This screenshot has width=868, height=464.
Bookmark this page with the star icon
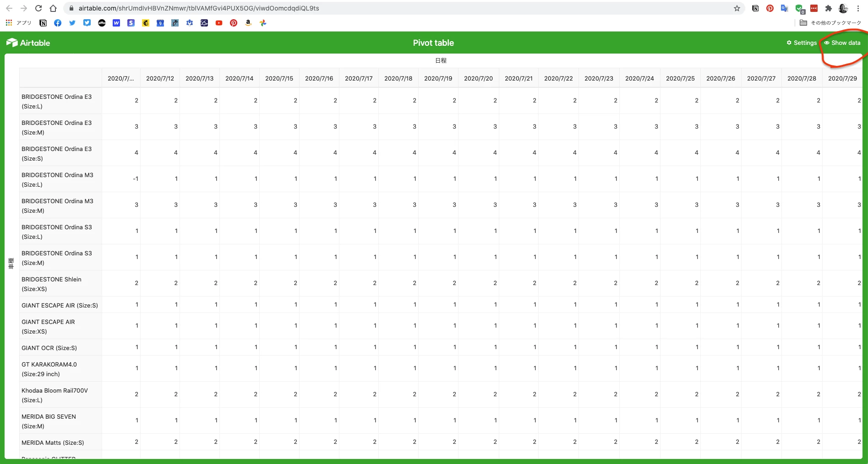coord(737,8)
